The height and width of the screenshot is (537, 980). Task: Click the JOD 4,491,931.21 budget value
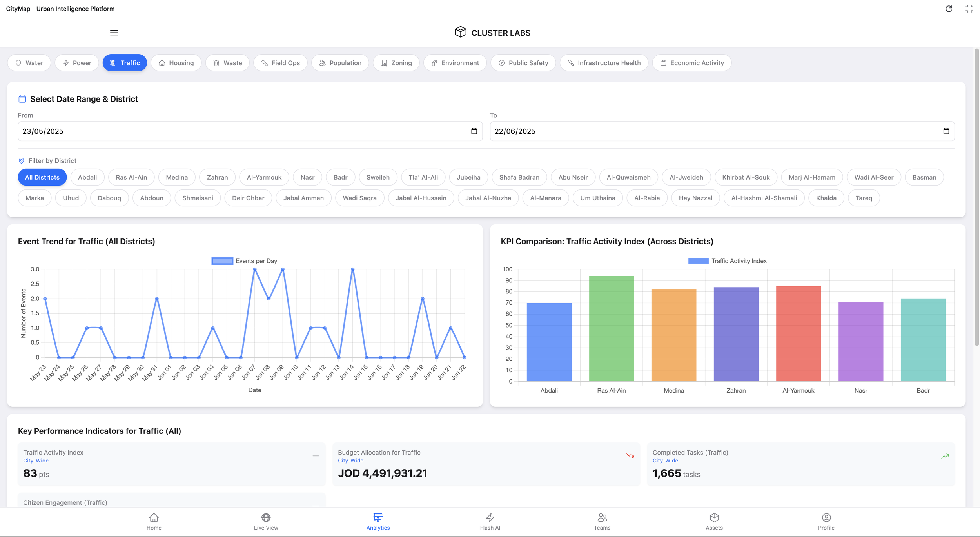(x=382, y=473)
